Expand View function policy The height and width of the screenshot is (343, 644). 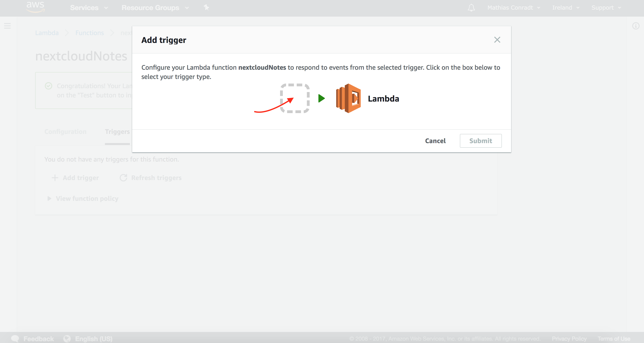click(x=83, y=198)
